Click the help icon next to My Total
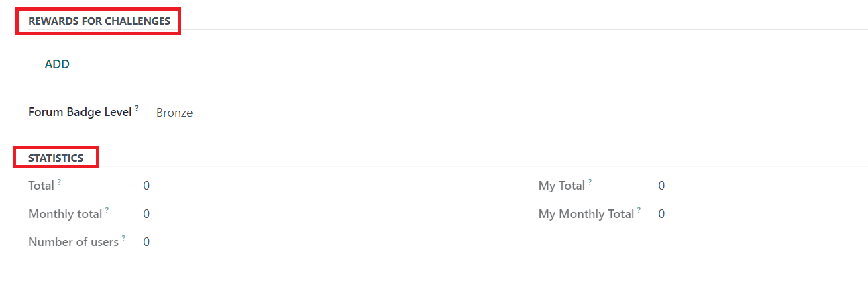868x283 pixels. coord(590,182)
